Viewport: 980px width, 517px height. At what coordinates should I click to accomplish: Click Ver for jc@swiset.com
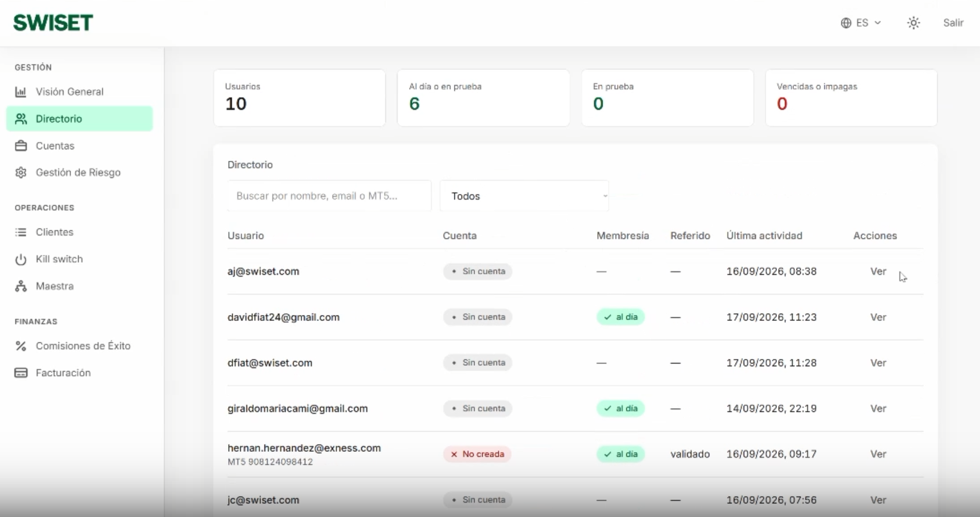tap(878, 500)
